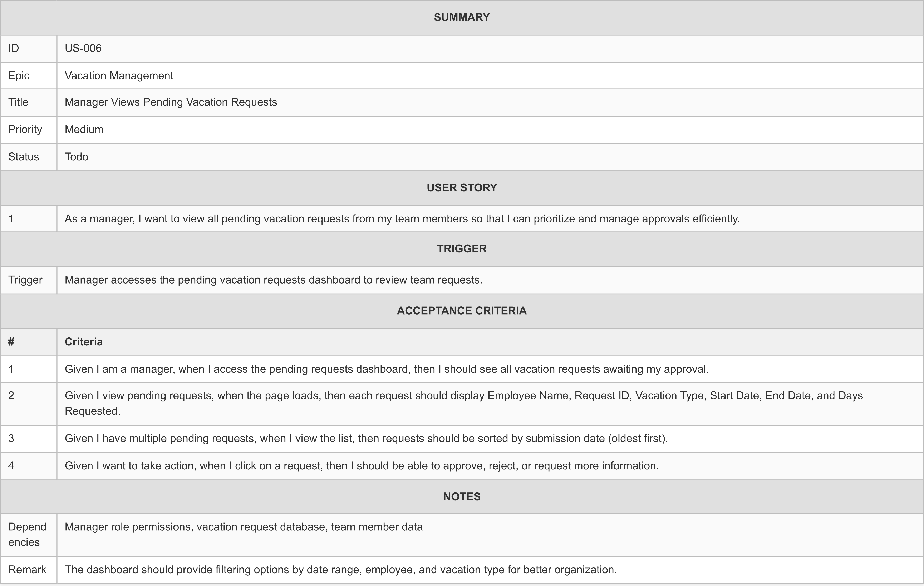
Task: Select the US-006 ID value cell
Action: pyautogui.click(x=83, y=48)
